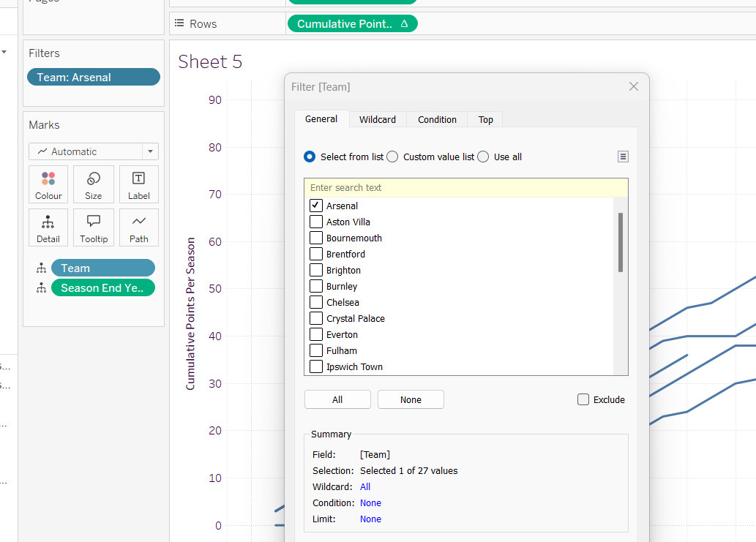
Task: Click the Selected 1 of 27 values text
Action: (x=409, y=471)
